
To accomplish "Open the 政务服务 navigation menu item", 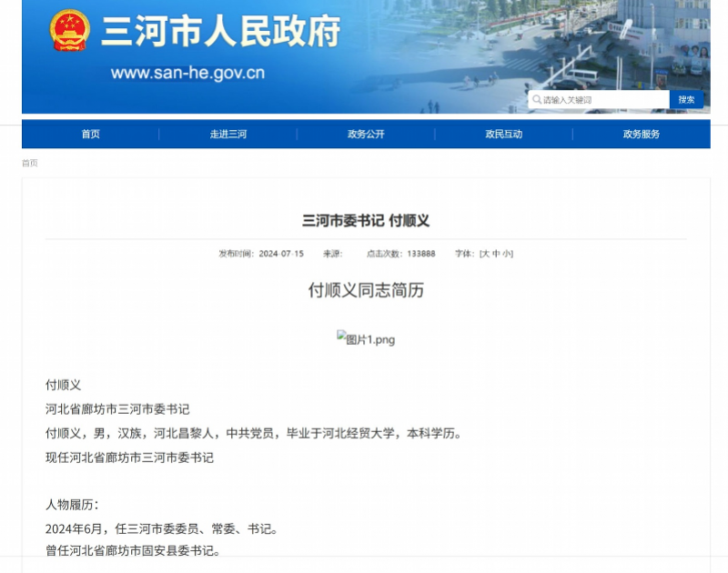I will [642, 134].
